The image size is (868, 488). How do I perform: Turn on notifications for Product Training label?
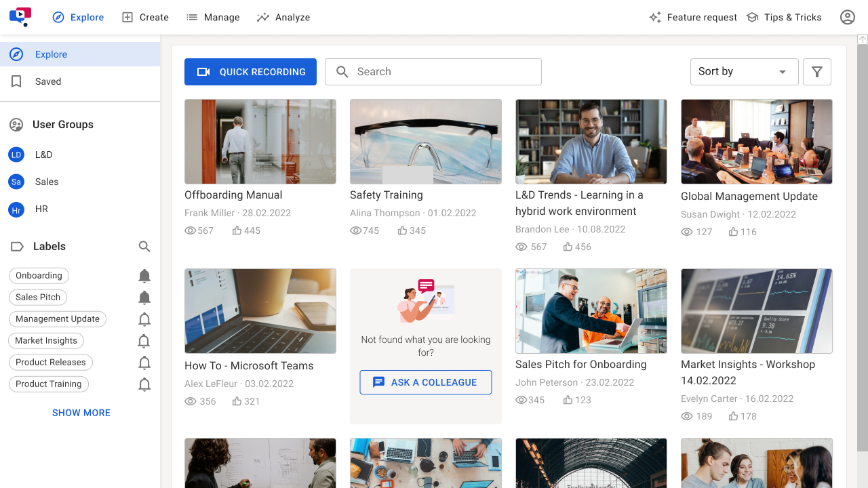click(144, 384)
